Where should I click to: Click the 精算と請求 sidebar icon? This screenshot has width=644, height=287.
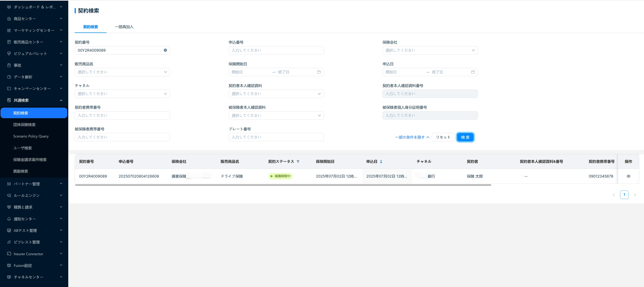tap(9, 207)
